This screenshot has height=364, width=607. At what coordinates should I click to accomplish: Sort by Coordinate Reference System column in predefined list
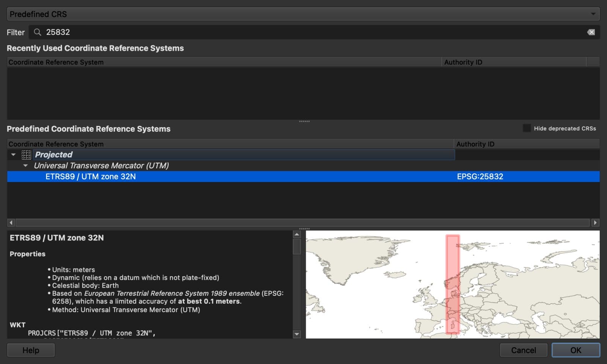(230, 144)
